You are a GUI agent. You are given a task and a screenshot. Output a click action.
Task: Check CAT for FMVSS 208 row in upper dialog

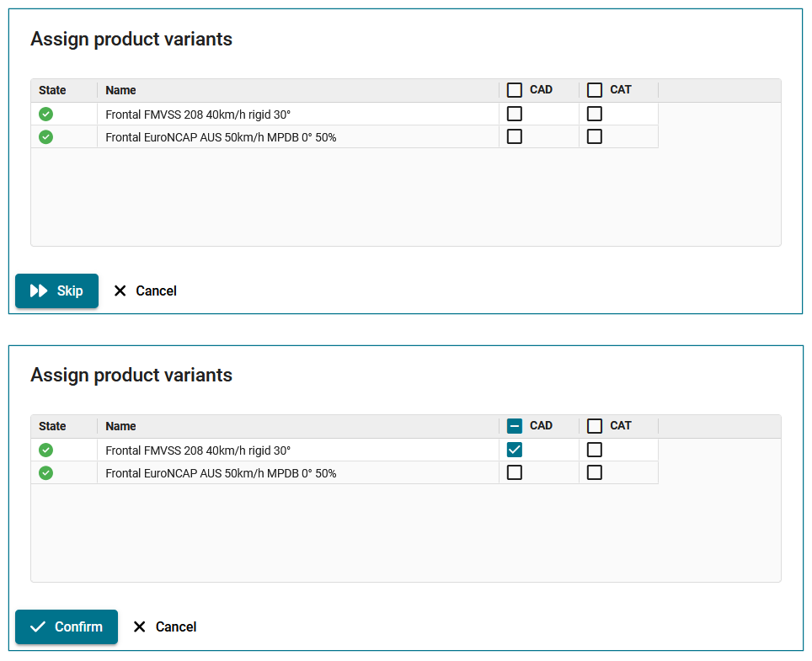point(595,114)
